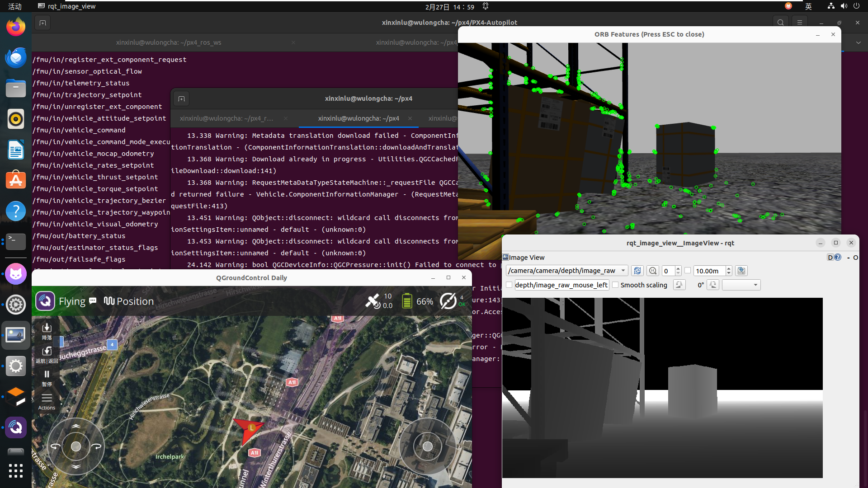868x488 pixels.
Task: Increase the dynamic range spinbox value
Action: [678, 268]
